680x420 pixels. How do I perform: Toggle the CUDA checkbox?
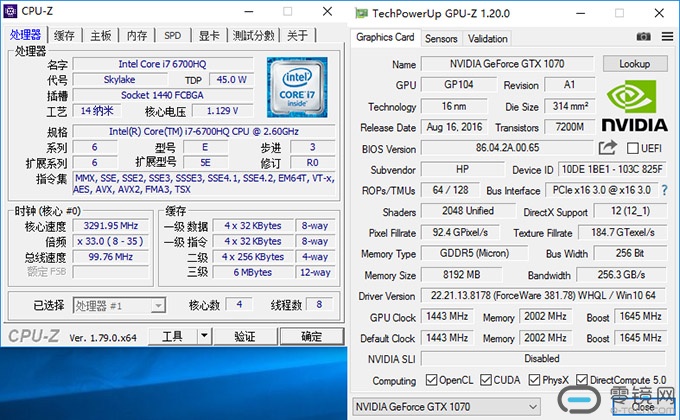click(486, 380)
